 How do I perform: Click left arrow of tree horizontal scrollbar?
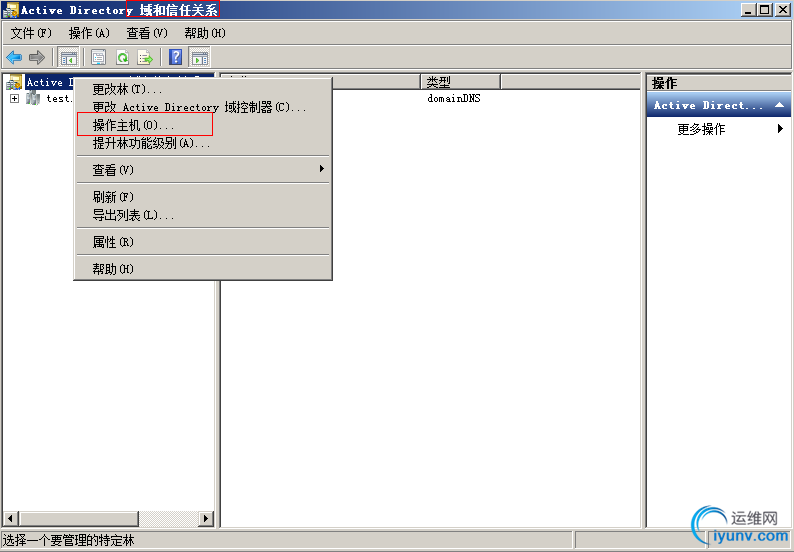[x=11, y=518]
